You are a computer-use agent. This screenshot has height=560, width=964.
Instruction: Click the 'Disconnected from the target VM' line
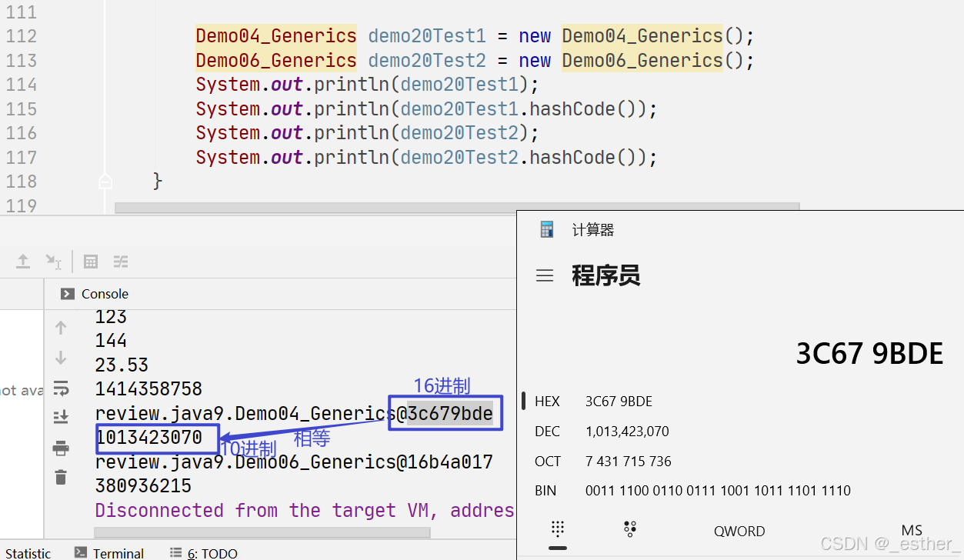pos(305,511)
